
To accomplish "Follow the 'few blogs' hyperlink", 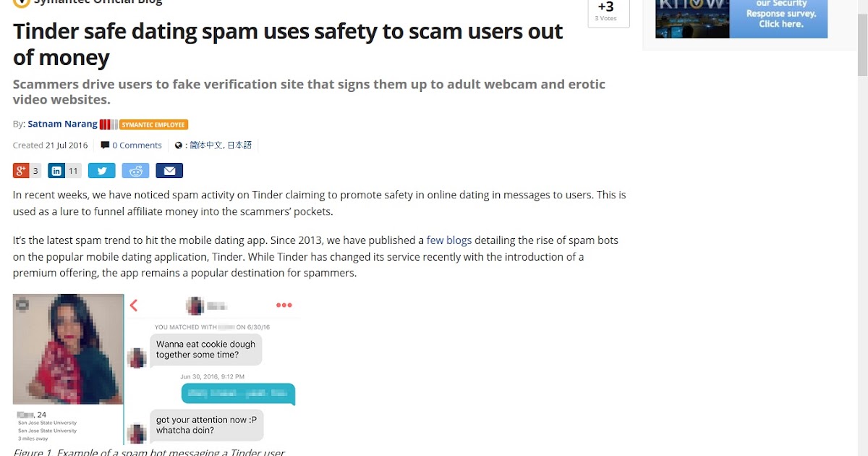I will click(449, 240).
